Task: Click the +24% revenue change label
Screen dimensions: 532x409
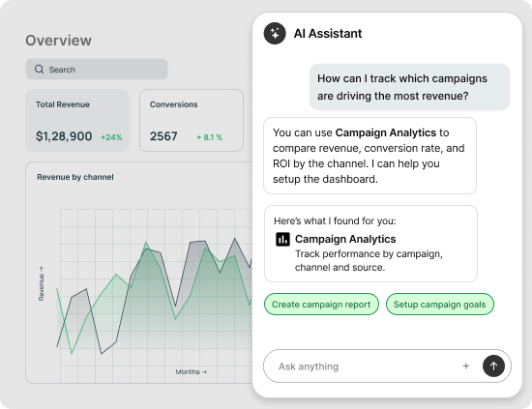Action: tap(111, 137)
